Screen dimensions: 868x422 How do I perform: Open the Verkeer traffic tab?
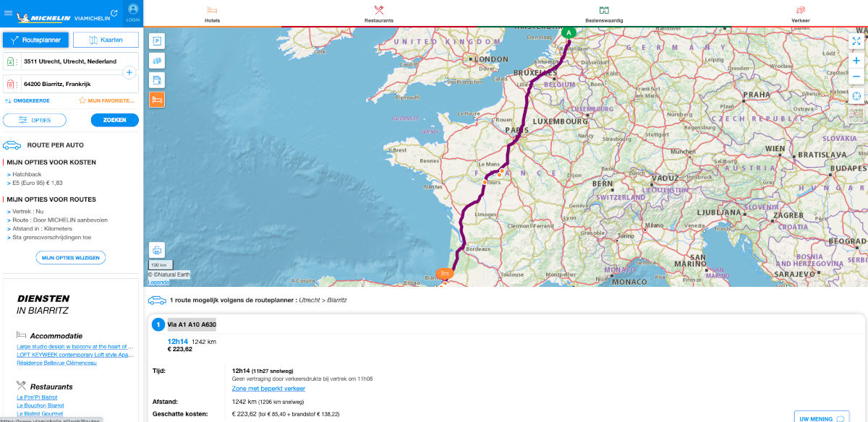click(x=801, y=14)
